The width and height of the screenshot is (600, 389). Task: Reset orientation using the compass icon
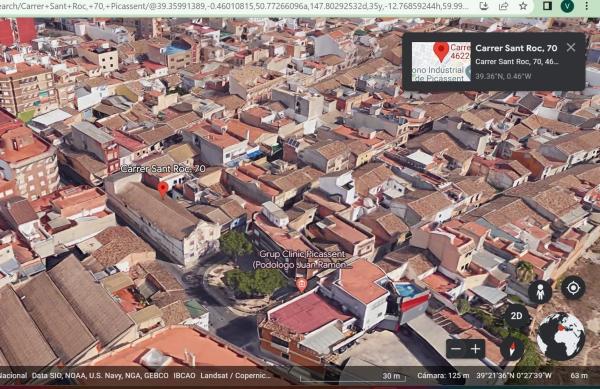pyautogui.click(x=512, y=348)
